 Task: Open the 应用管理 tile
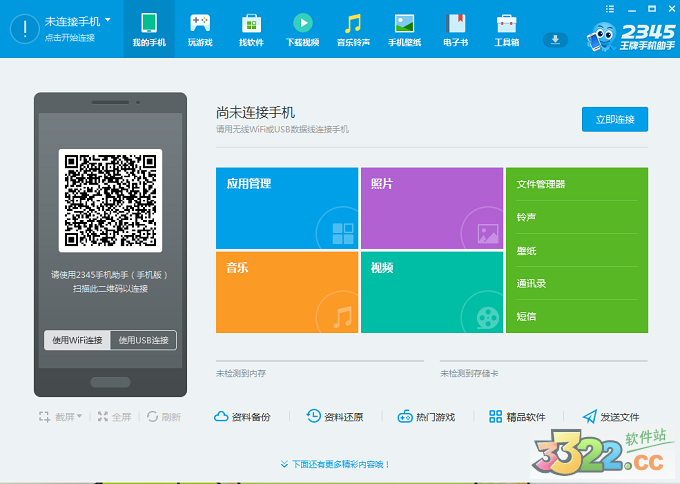coord(287,208)
